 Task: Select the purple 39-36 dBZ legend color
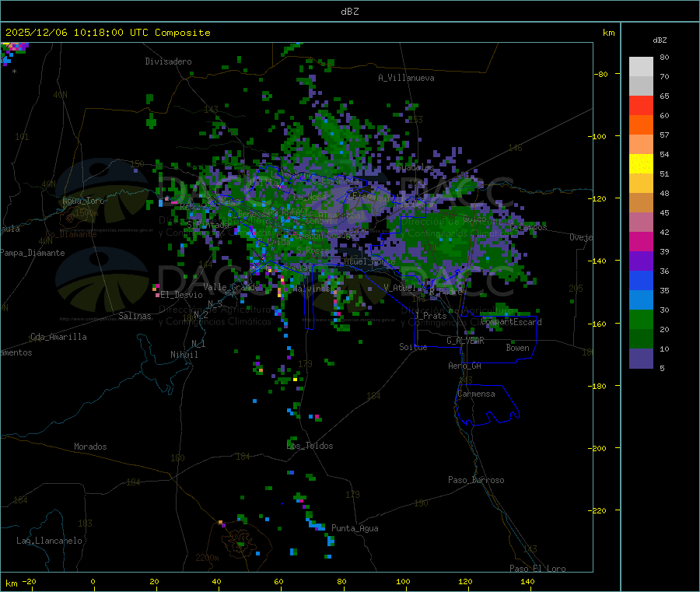tap(641, 261)
